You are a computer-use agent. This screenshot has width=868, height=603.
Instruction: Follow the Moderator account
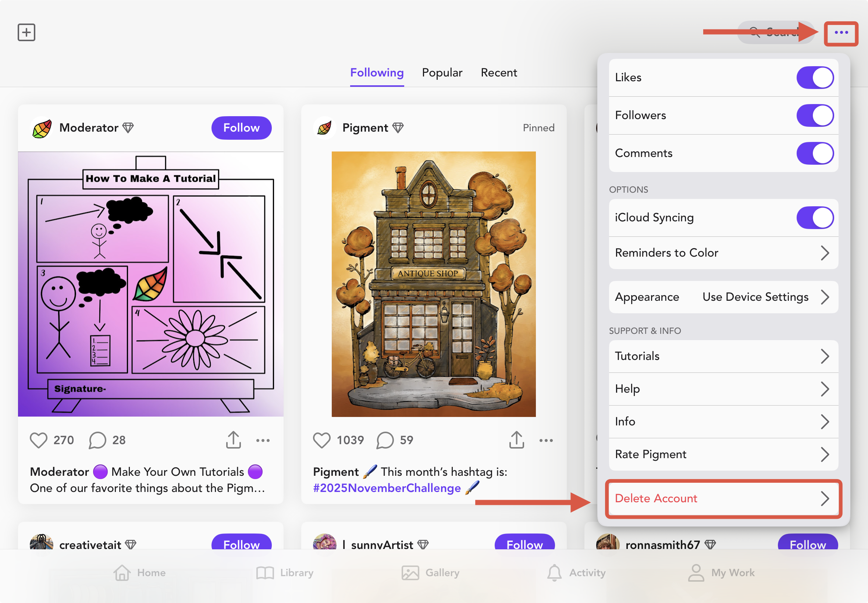pyautogui.click(x=242, y=128)
